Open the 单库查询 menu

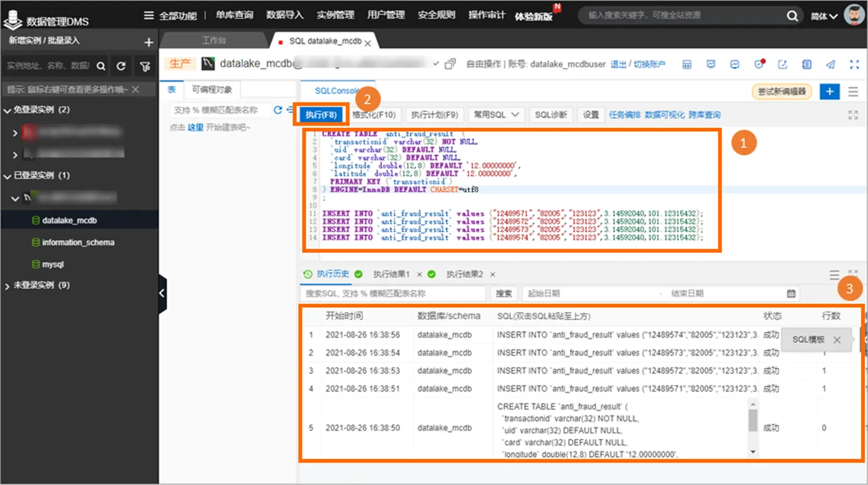(234, 15)
